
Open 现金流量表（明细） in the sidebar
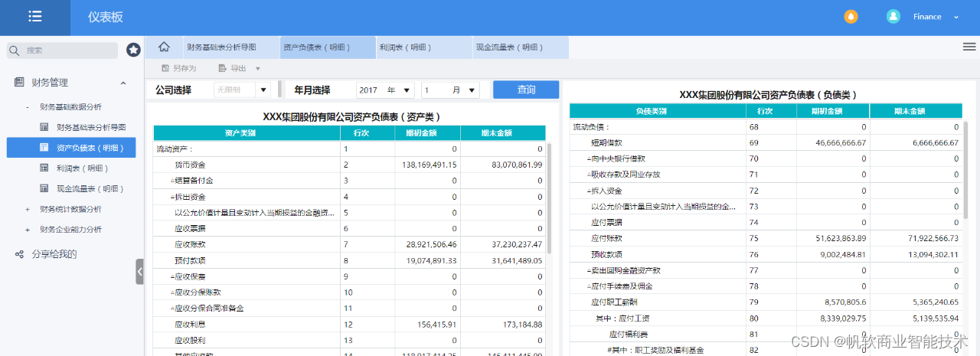coord(90,188)
